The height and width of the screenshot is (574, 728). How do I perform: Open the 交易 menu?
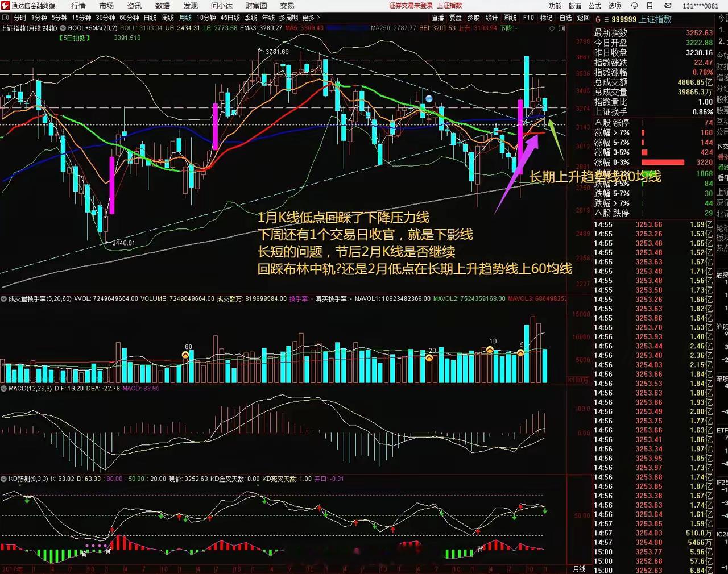click(x=287, y=6)
